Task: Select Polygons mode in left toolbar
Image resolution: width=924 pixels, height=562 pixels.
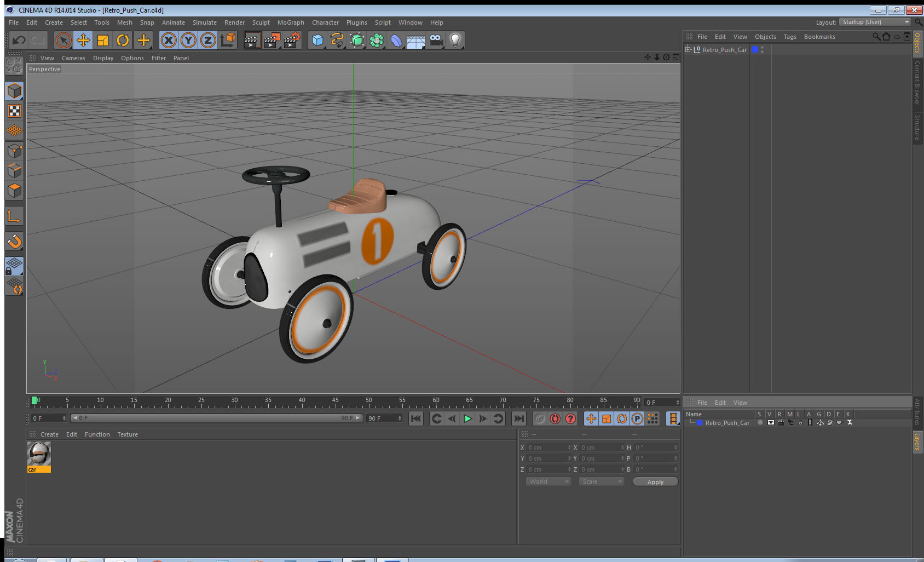Action: click(x=14, y=191)
